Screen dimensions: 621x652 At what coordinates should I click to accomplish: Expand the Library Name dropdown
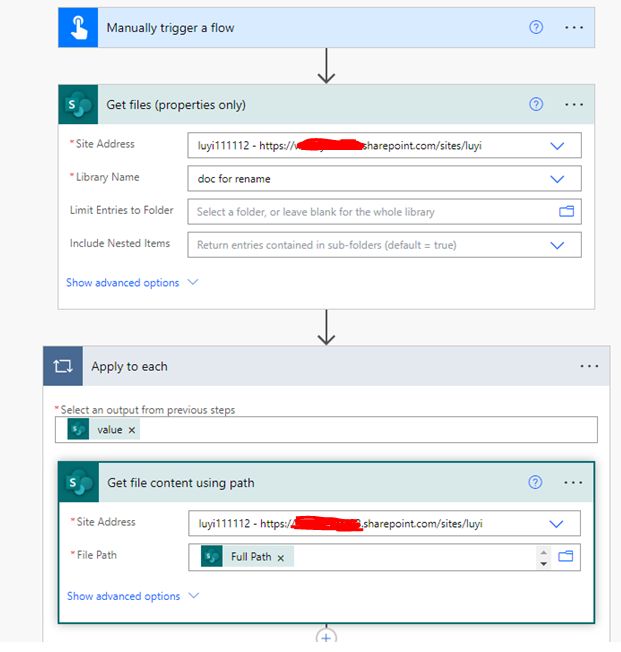point(557,179)
